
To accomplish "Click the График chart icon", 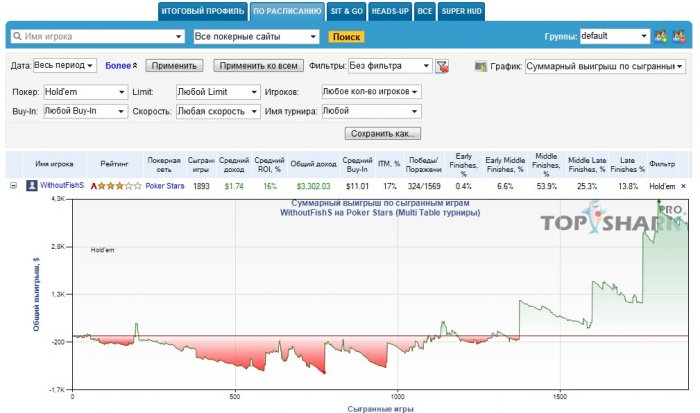I will [x=480, y=67].
